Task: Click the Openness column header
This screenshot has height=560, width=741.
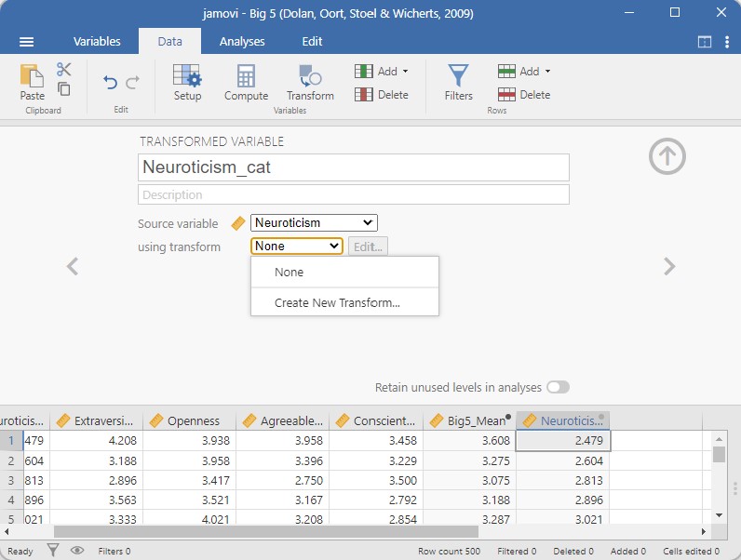Action: (189, 420)
